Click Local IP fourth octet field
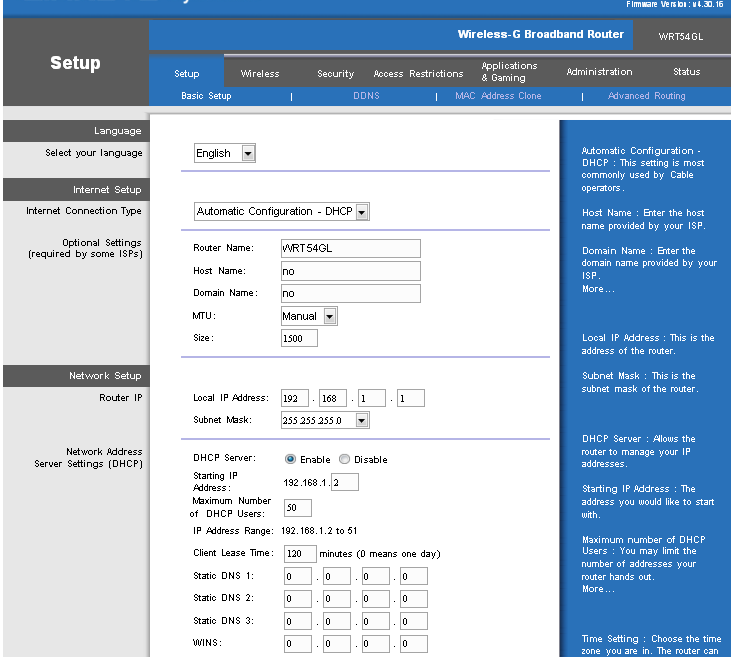The image size is (731, 657). click(x=410, y=398)
